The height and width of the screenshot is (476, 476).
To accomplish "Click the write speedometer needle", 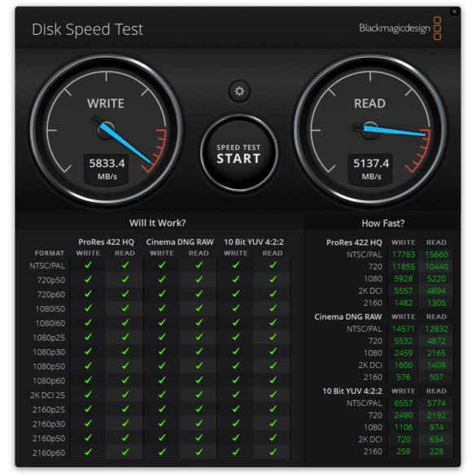I will (124, 142).
